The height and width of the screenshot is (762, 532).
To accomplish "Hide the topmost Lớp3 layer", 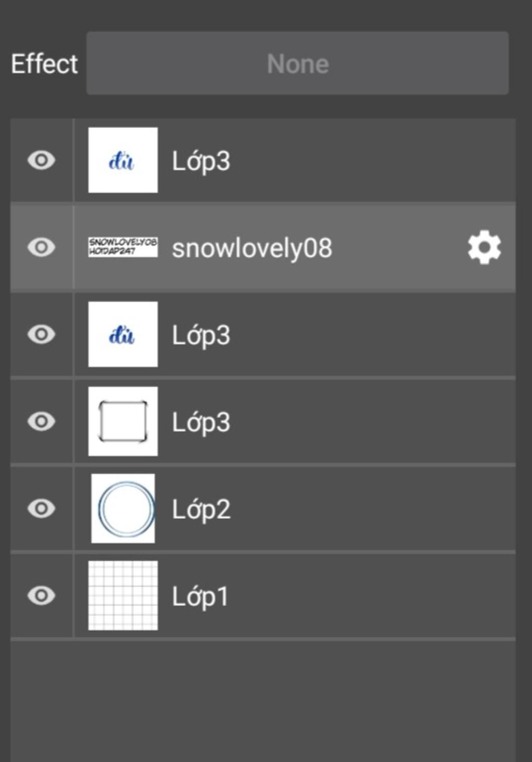I will (x=42, y=160).
